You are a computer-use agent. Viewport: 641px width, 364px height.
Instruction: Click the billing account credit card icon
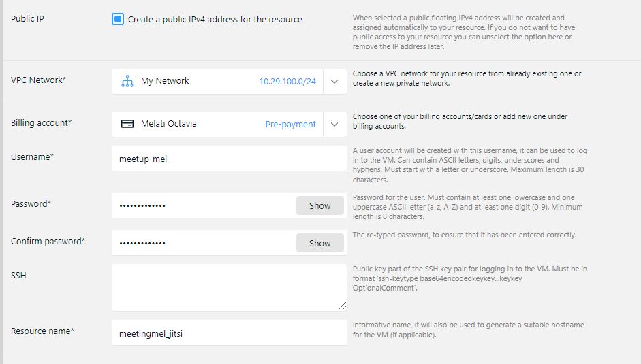(127, 125)
